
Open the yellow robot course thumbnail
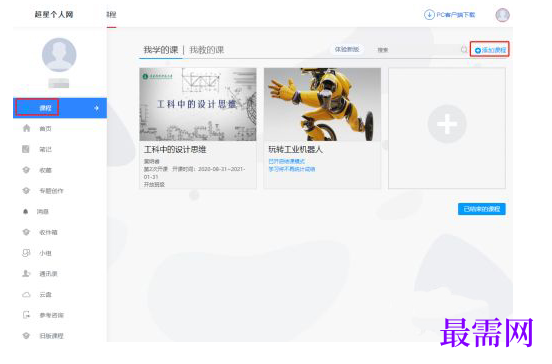click(322, 105)
